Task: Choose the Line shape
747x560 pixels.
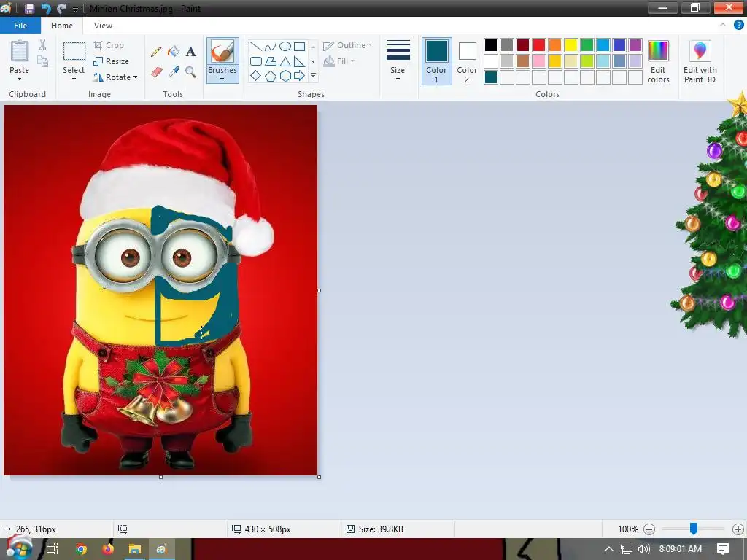Action: coord(256,46)
